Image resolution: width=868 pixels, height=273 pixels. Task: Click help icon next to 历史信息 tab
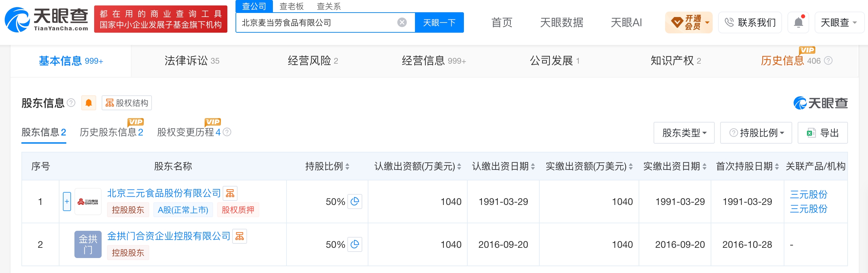pos(829,61)
